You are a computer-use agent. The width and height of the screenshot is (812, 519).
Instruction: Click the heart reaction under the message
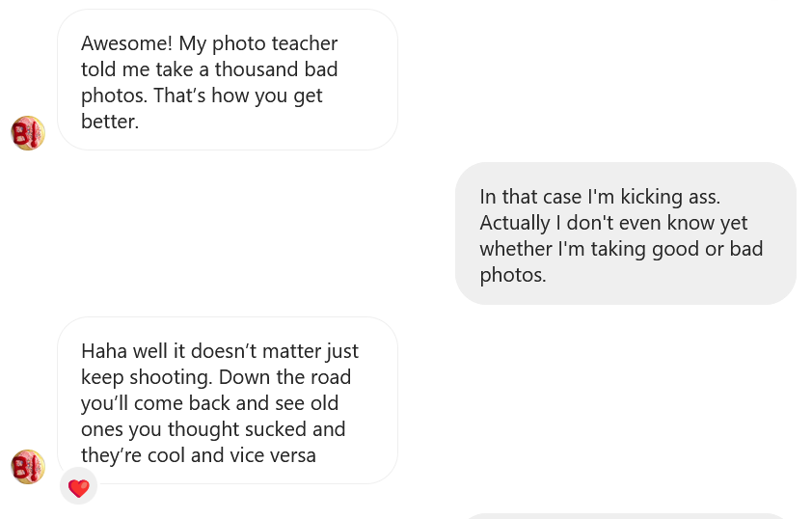79,487
